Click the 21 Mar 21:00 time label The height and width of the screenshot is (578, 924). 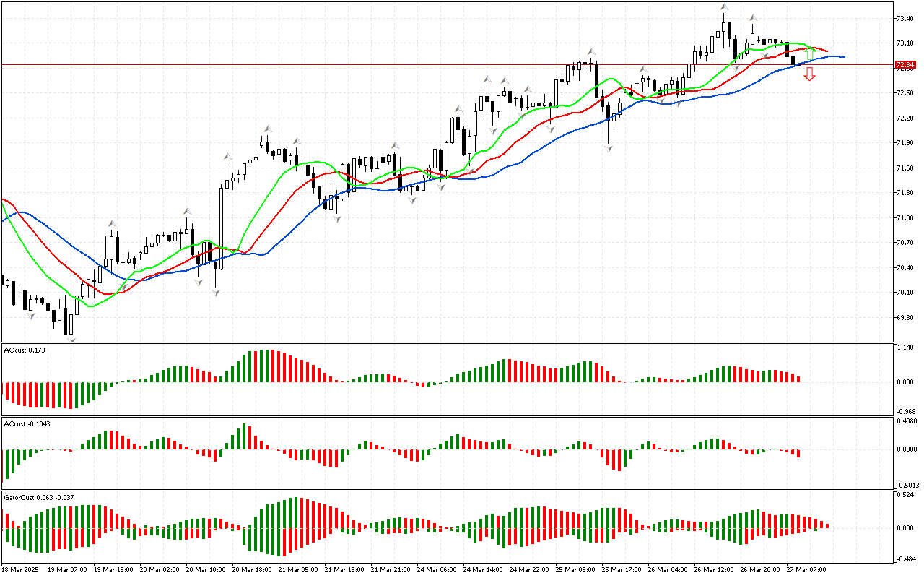click(x=391, y=570)
